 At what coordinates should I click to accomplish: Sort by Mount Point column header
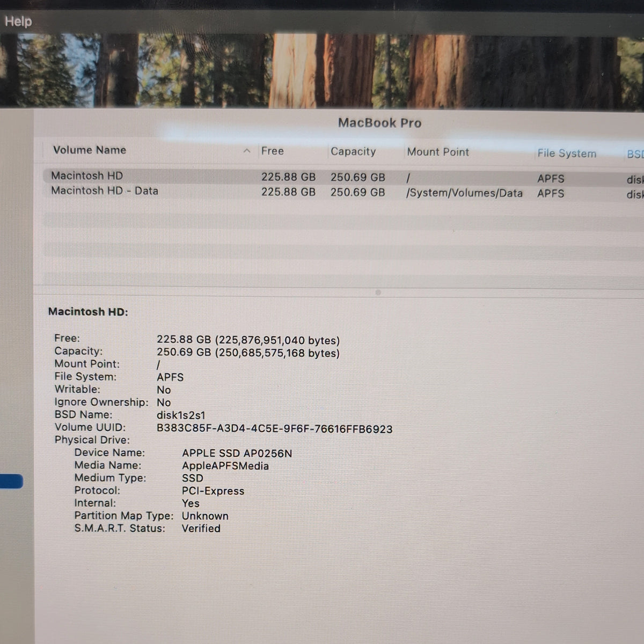(438, 152)
